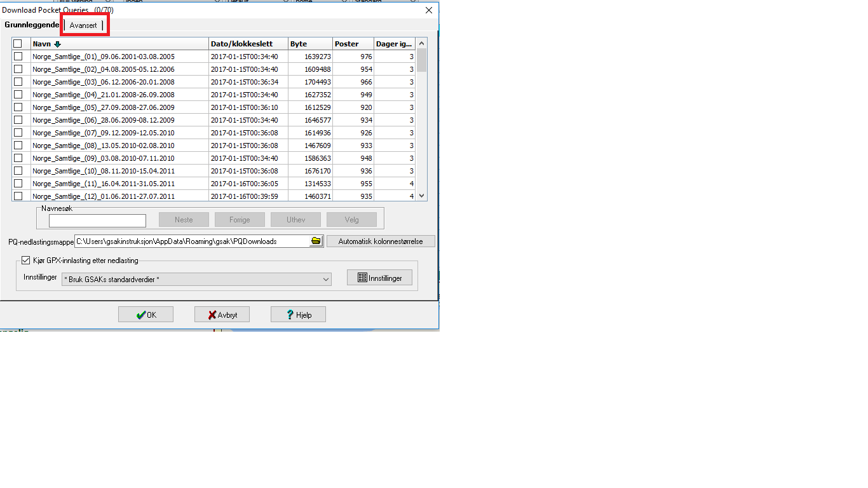Click date cell 2017-01-16T00:39:59
868x488 pixels.
tap(245, 196)
